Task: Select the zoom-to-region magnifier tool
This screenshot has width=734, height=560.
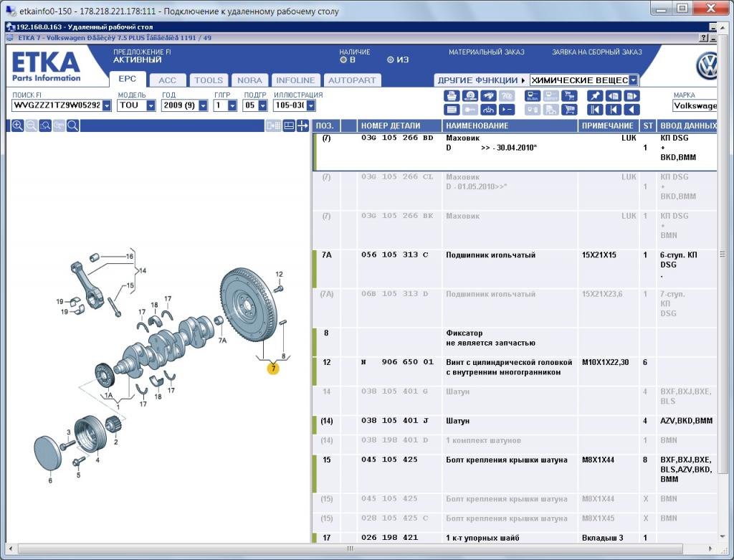Action: (45, 125)
